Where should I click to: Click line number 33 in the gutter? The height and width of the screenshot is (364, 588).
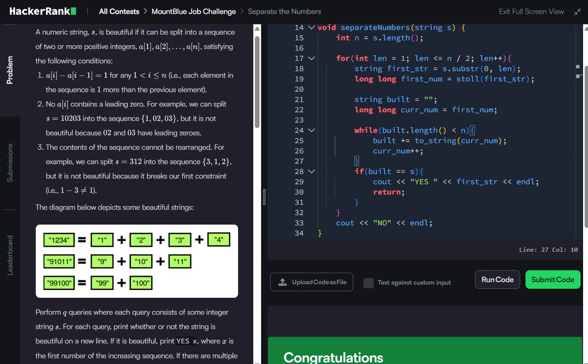[x=299, y=223]
